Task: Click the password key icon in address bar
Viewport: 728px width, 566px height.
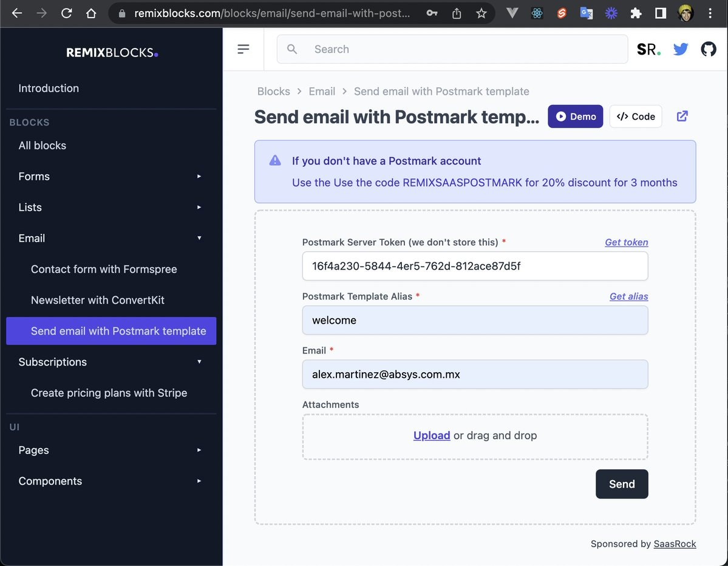Action: [432, 13]
